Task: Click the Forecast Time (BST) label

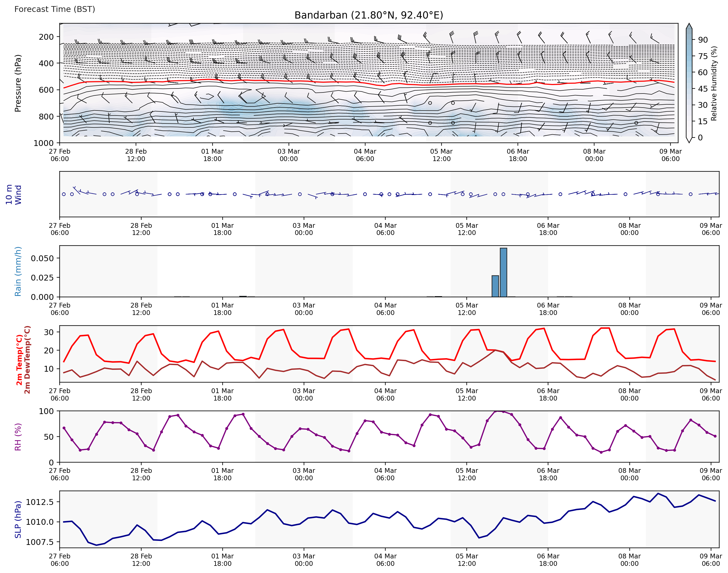Action: pos(55,9)
